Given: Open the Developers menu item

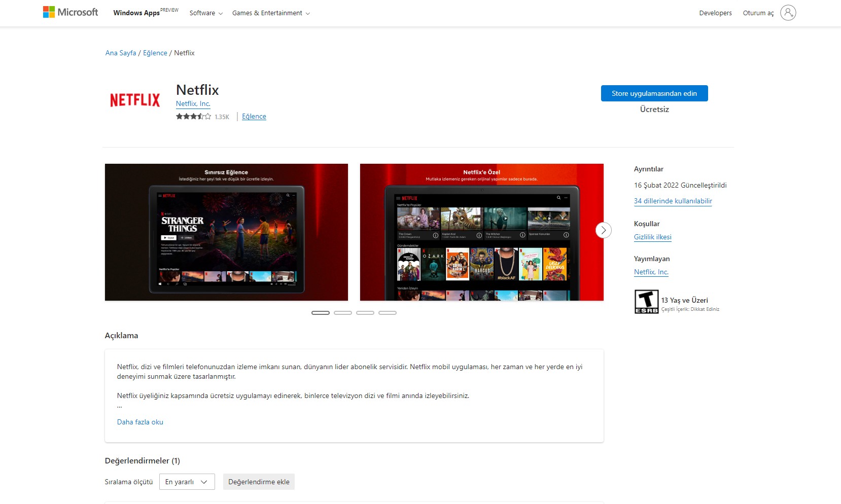Looking at the screenshot, I should pyautogui.click(x=715, y=13).
